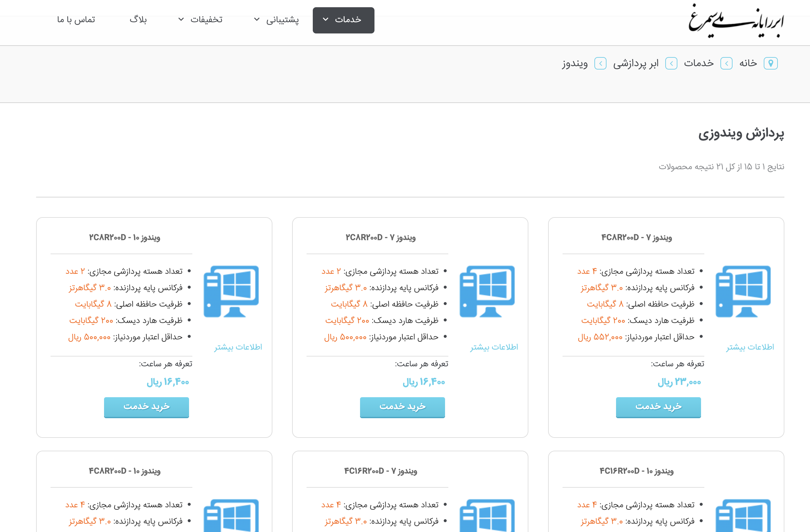Click title ویندوز 7 - 4C16R200D
This screenshot has height=532, width=810.
coord(381,471)
